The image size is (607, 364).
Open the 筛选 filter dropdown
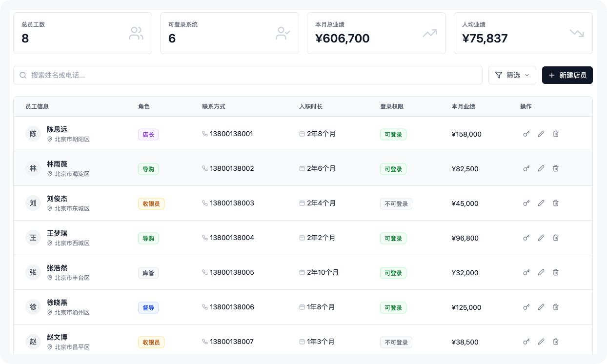coord(512,75)
